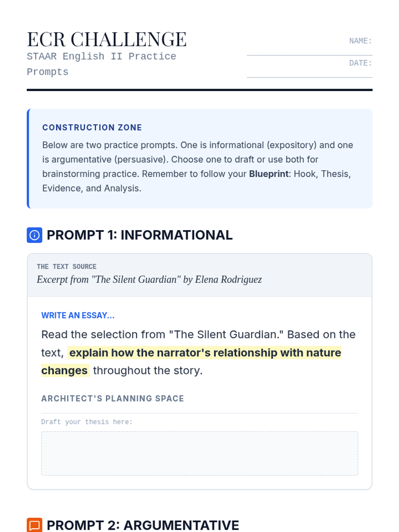Click the highlighted word "changes"

click(65, 370)
